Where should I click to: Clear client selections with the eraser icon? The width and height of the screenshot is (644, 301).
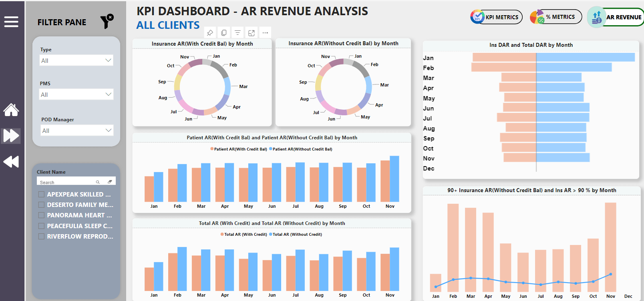tap(110, 182)
